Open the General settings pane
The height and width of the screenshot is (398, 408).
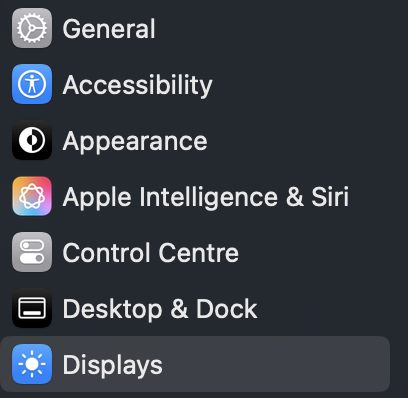coord(109,29)
